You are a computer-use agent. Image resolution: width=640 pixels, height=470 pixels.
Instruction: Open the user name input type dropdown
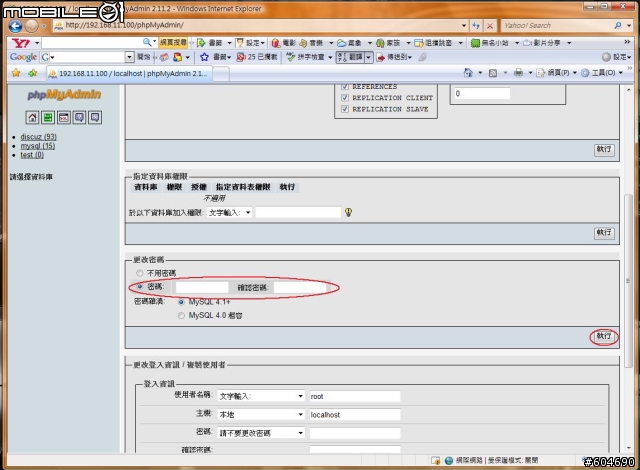coord(261,396)
